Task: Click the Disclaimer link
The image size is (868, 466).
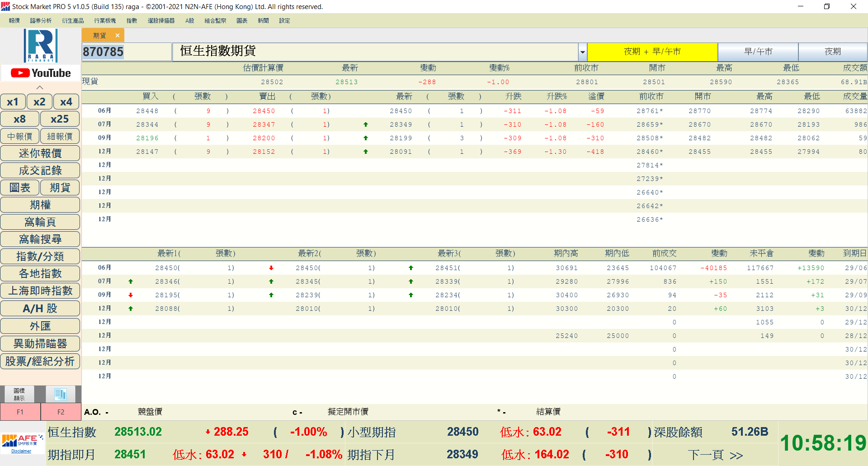Action: pos(21,451)
